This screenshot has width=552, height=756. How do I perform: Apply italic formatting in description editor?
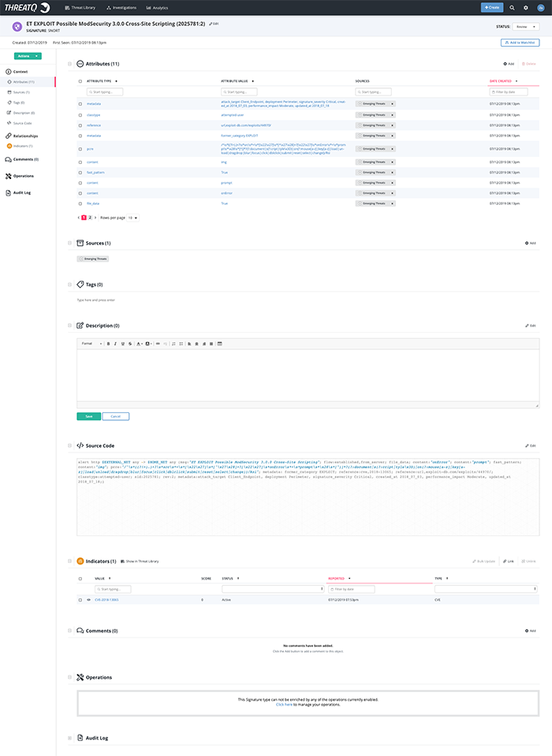(x=115, y=344)
